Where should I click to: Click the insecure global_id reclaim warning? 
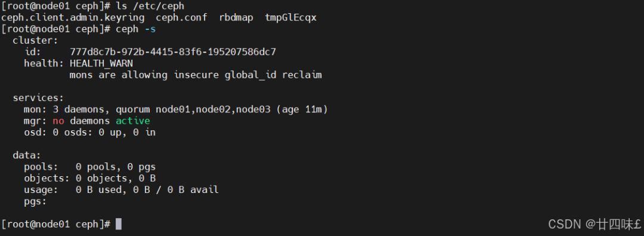196,75
